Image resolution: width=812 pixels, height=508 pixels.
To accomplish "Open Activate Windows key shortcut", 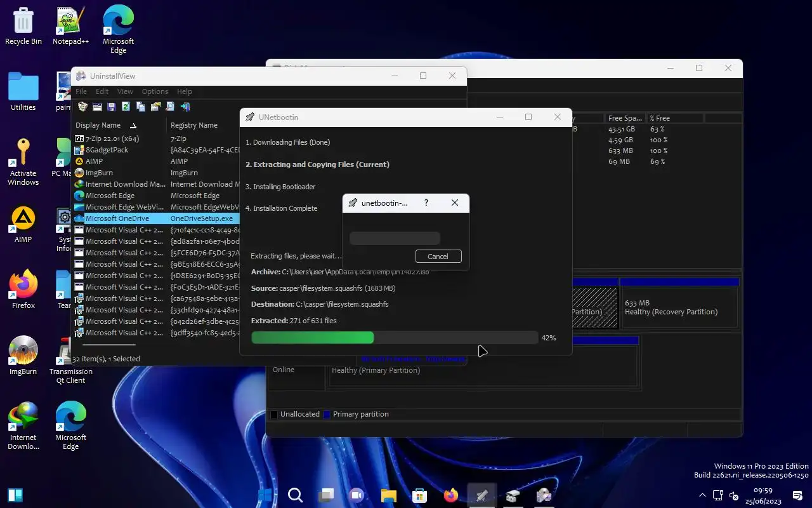I will click(23, 162).
